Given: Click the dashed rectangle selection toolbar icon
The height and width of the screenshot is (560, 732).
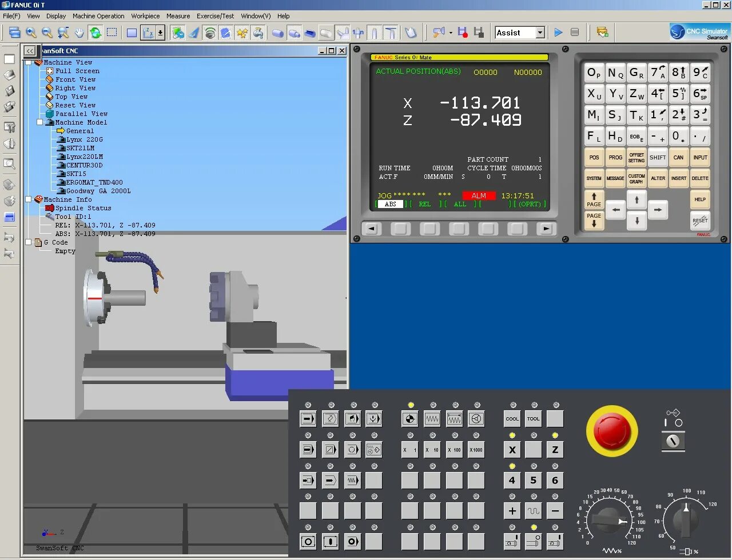Looking at the screenshot, I should (x=112, y=33).
